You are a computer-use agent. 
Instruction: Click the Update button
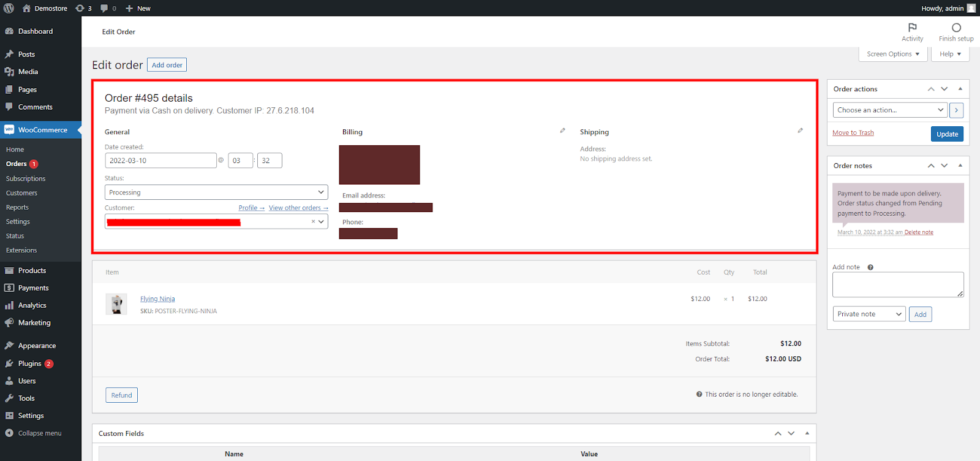pyautogui.click(x=947, y=134)
